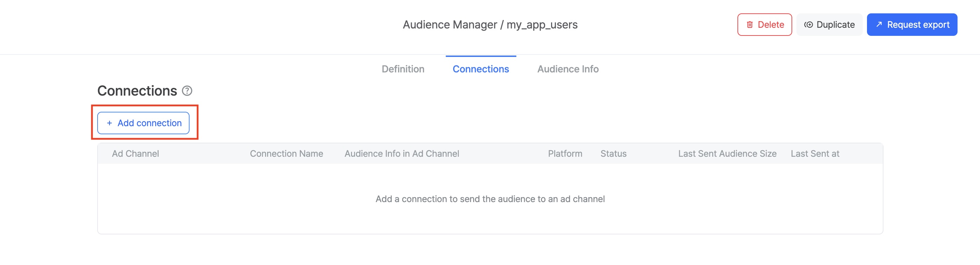
Task: Click the Connection Name column header
Action: 286,154
